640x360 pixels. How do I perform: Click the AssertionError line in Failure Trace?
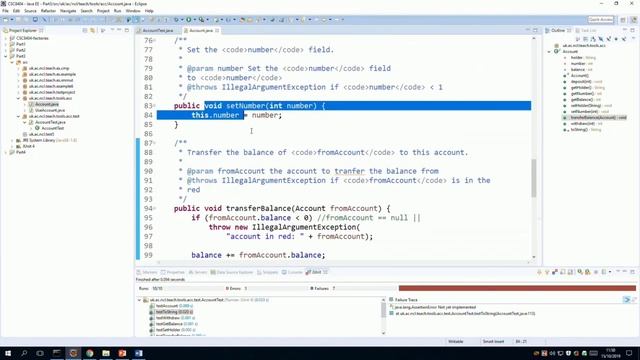coord(435,307)
